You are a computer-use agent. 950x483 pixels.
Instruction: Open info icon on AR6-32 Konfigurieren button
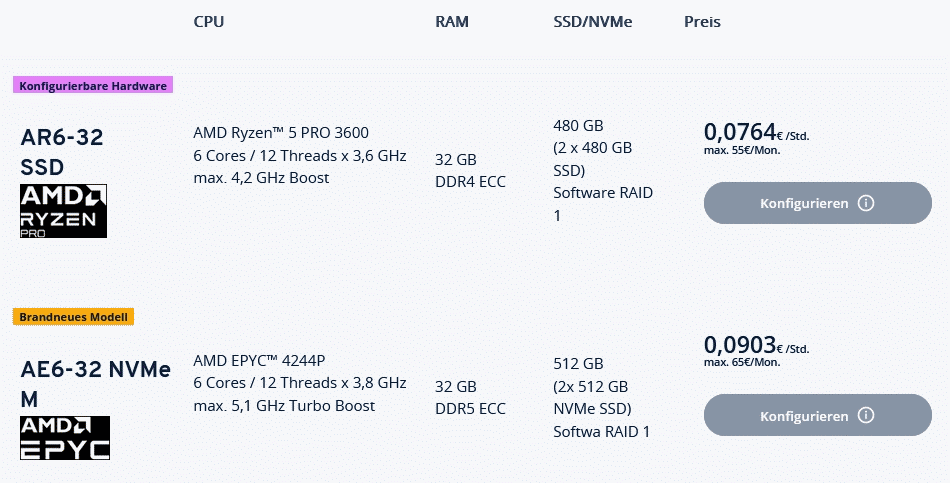866,203
